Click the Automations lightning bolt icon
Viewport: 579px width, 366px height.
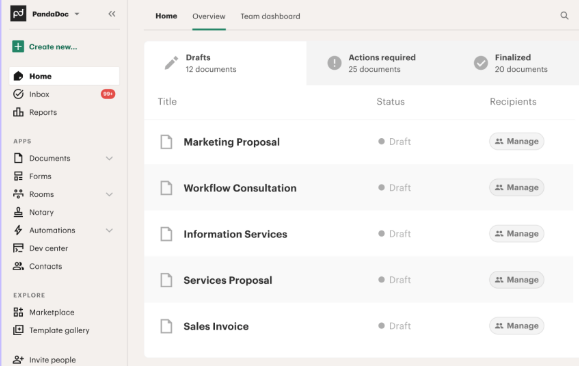(18, 230)
